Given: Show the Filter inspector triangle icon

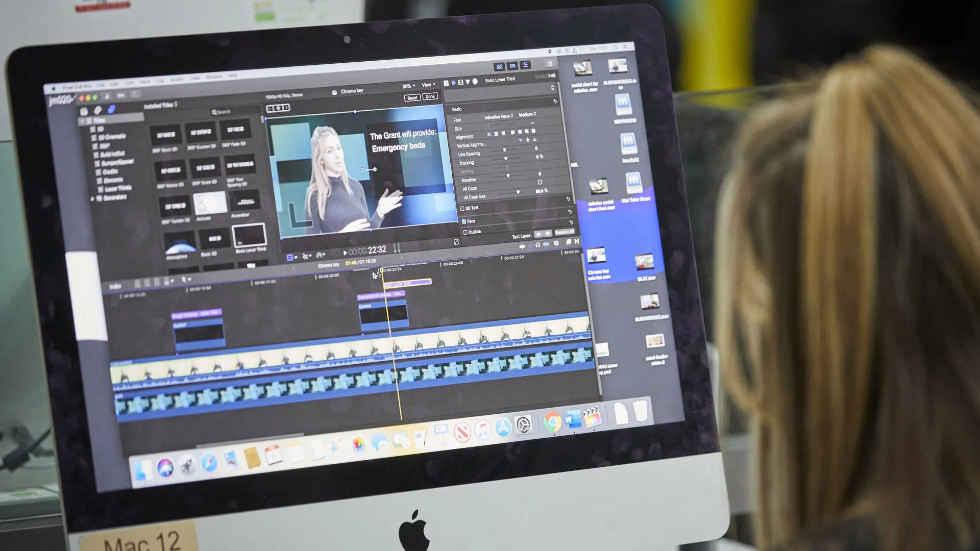Looking at the screenshot, I should (468, 82).
